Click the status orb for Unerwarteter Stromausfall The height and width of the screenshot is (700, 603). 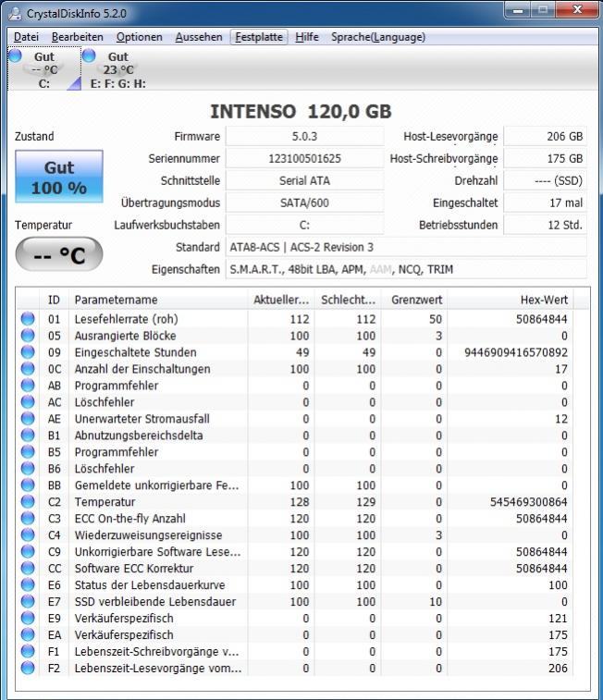(28, 418)
